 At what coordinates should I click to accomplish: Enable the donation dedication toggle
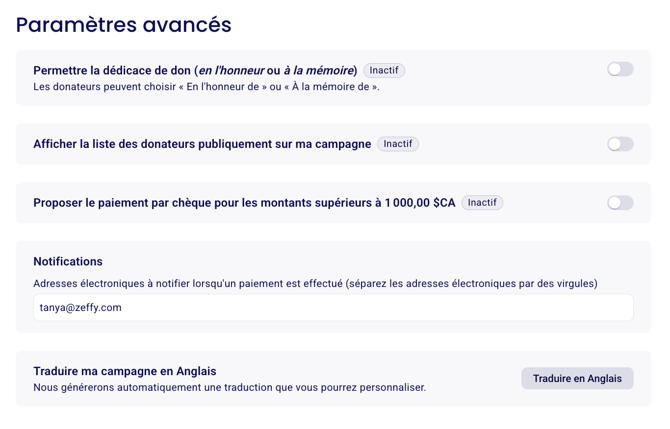click(x=620, y=70)
